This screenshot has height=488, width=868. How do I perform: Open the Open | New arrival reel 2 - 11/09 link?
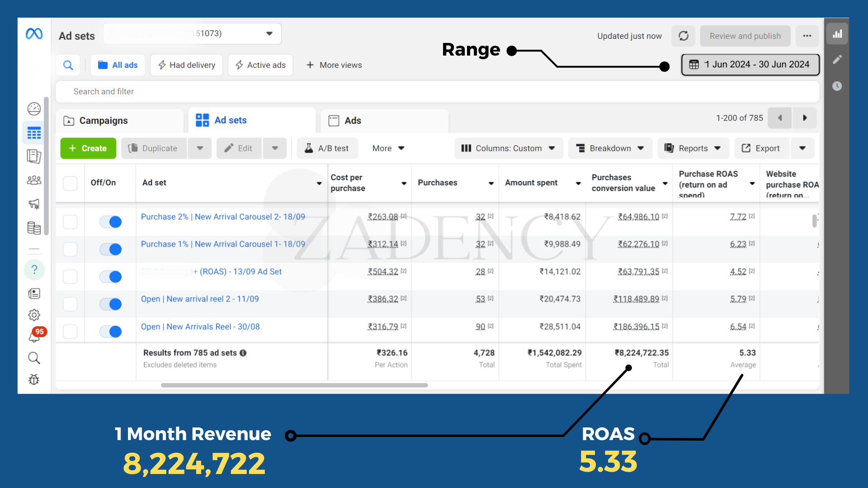point(200,299)
